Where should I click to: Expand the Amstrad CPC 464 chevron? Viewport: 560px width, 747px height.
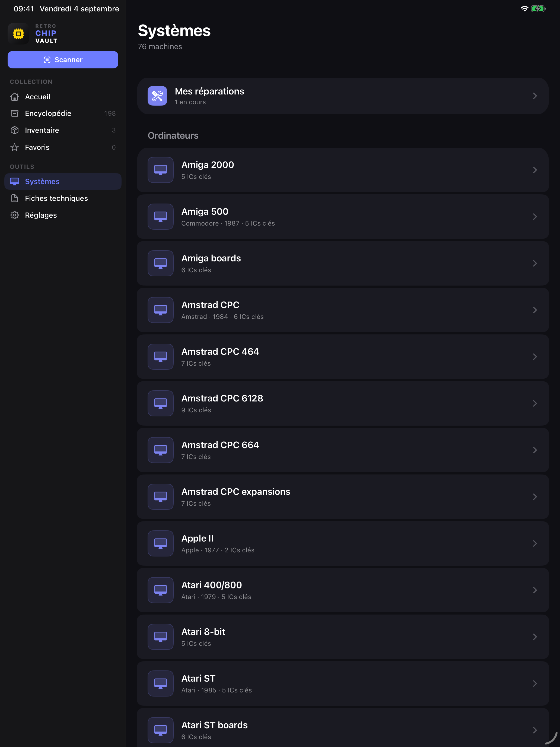(x=535, y=357)
